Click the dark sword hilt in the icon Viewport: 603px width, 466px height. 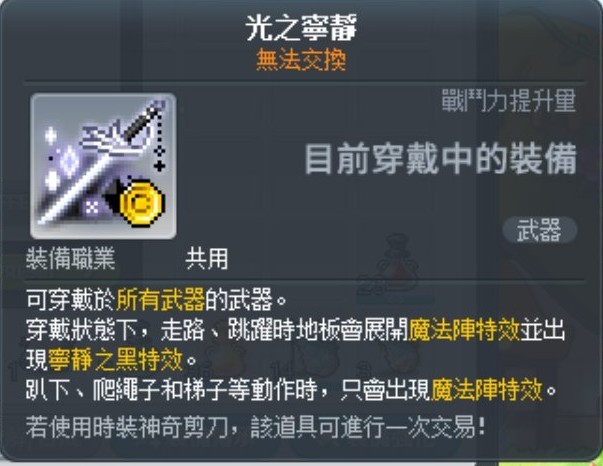[142, 121]
